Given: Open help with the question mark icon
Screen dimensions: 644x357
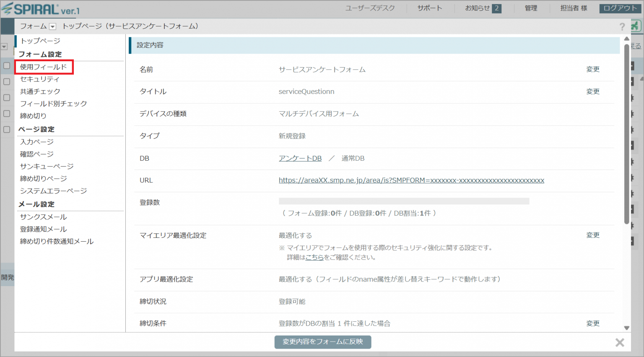Looking at the screenshot, I should pos(622,27).
